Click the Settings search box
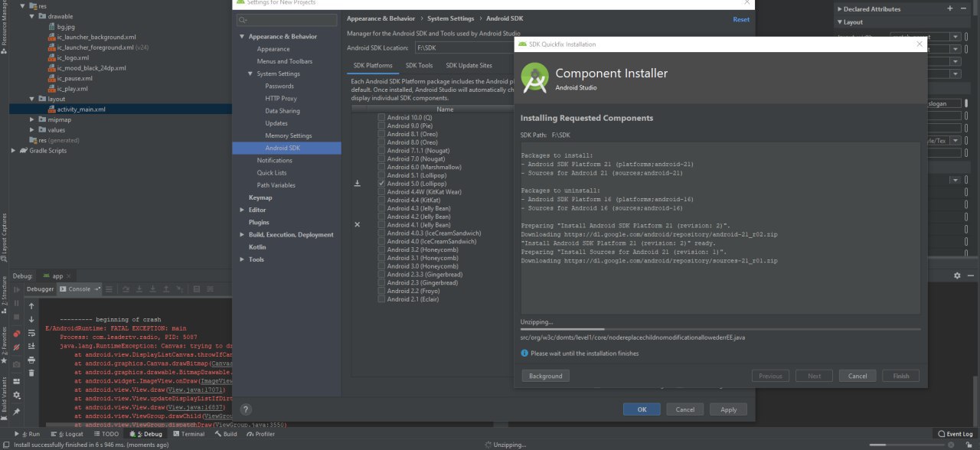 286,19
